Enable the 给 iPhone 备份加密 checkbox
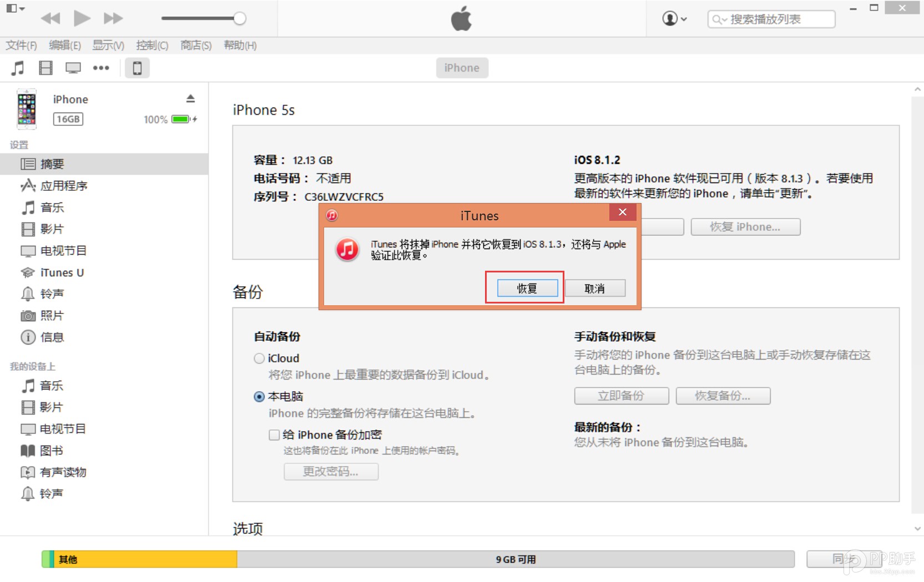This screenshot has width=924, height=582. tap(274, 434)
